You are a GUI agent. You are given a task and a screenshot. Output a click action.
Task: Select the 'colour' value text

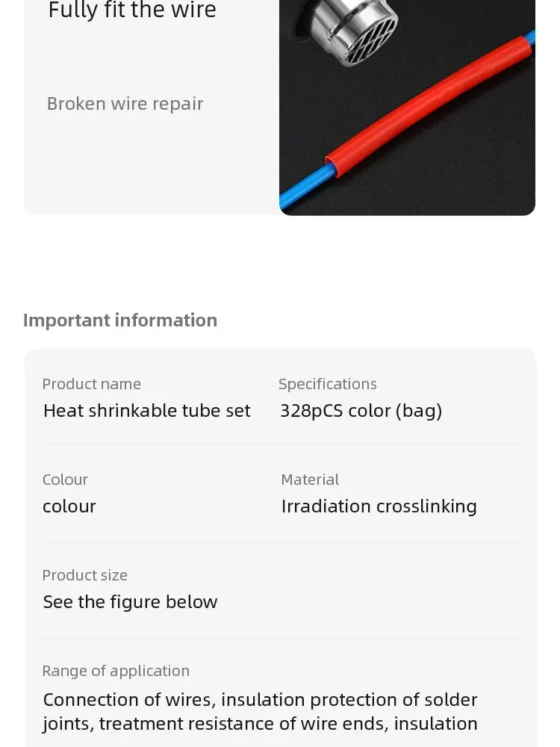(69, 506)
